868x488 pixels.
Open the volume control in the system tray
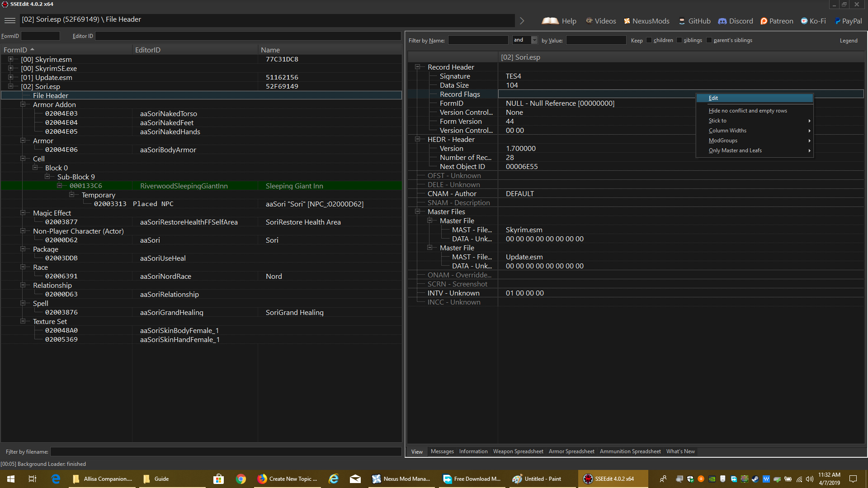(810, 479)
